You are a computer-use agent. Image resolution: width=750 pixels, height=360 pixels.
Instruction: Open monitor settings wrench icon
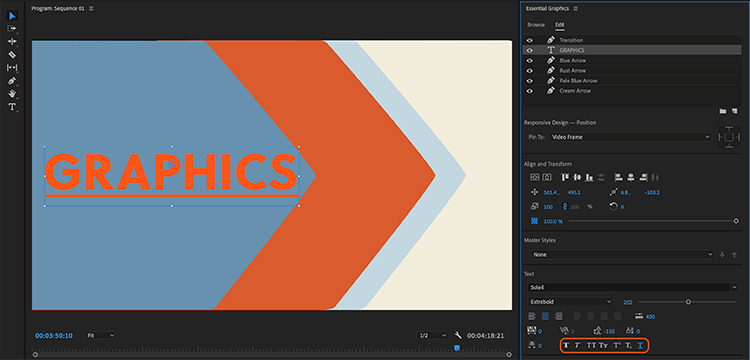pyautogui.click(x=458, y=336)
